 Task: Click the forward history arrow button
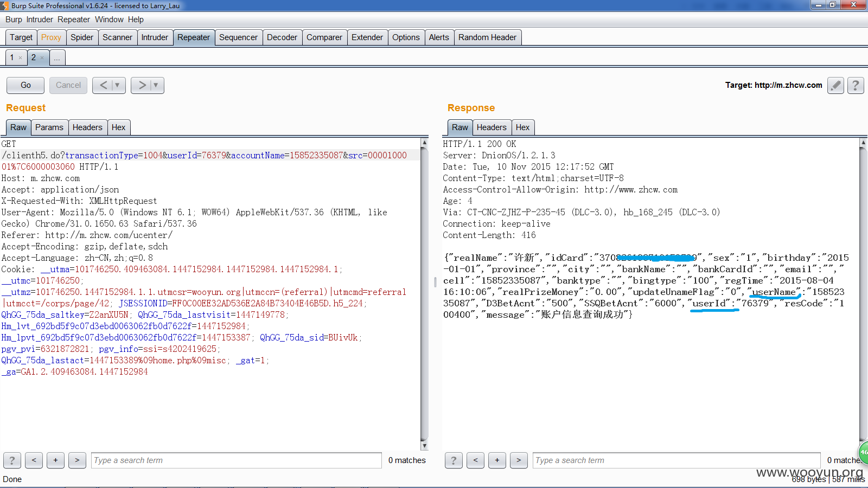point(142,85)
